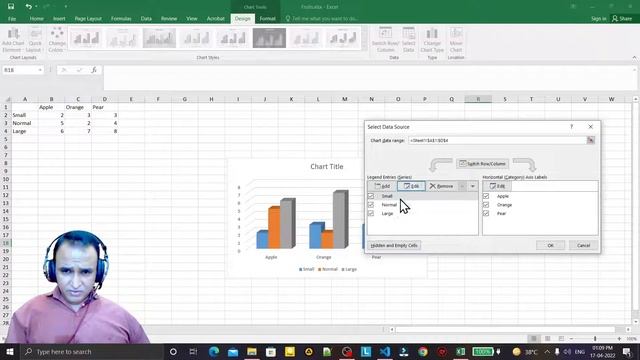640x360 pixels.
Task: Click Remove series button
Action: pos(442,186)
